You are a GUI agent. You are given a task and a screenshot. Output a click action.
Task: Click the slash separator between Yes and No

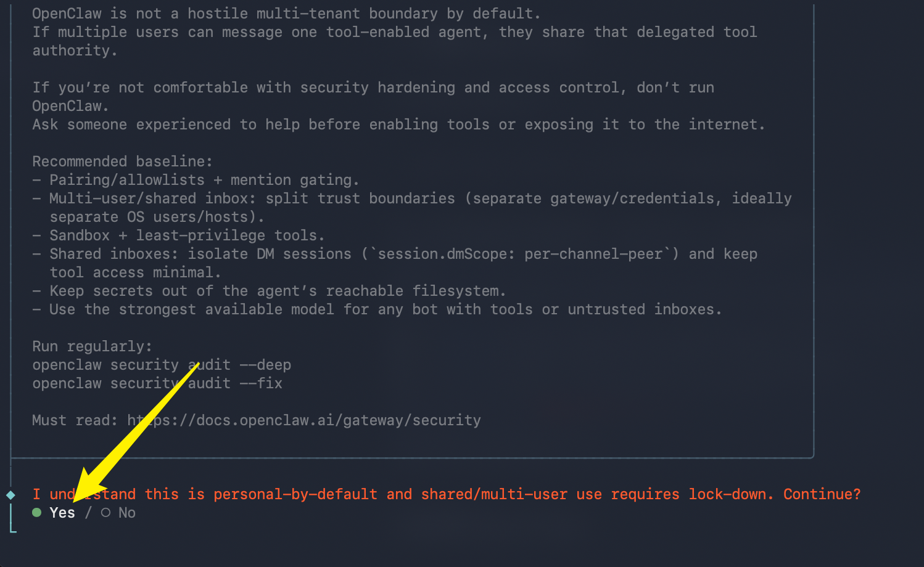click(x=88, y=513)
